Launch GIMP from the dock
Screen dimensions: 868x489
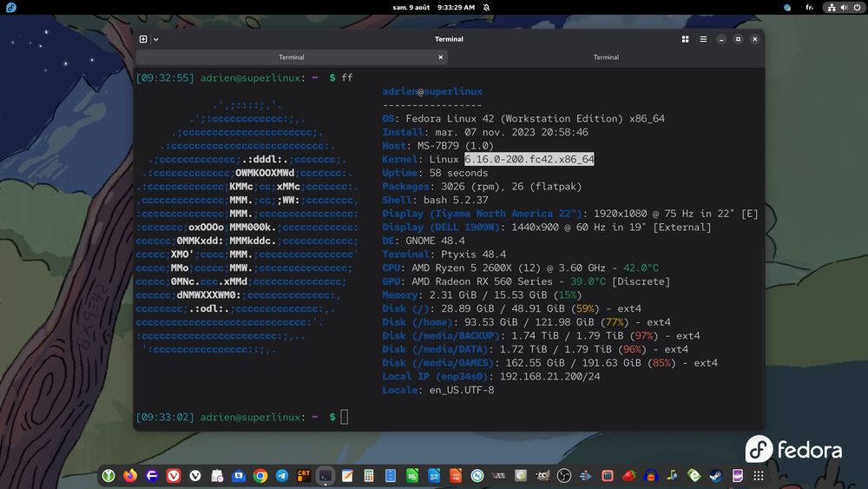542,475
